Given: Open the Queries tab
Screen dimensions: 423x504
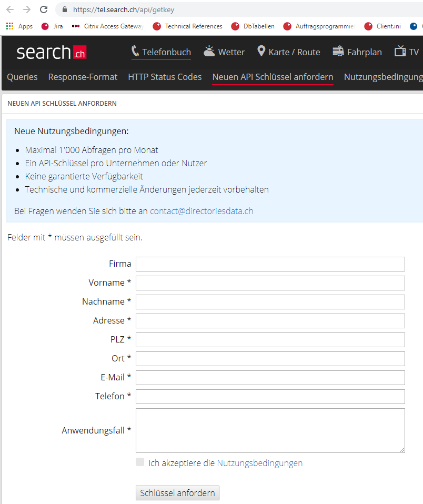Looking at the screenshot, I should (x=22, y=77).
